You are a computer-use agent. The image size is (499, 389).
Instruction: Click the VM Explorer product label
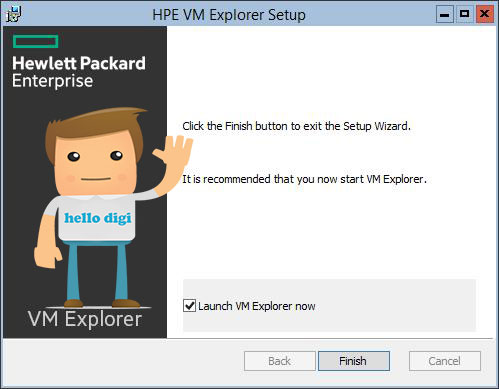point(85,319)
